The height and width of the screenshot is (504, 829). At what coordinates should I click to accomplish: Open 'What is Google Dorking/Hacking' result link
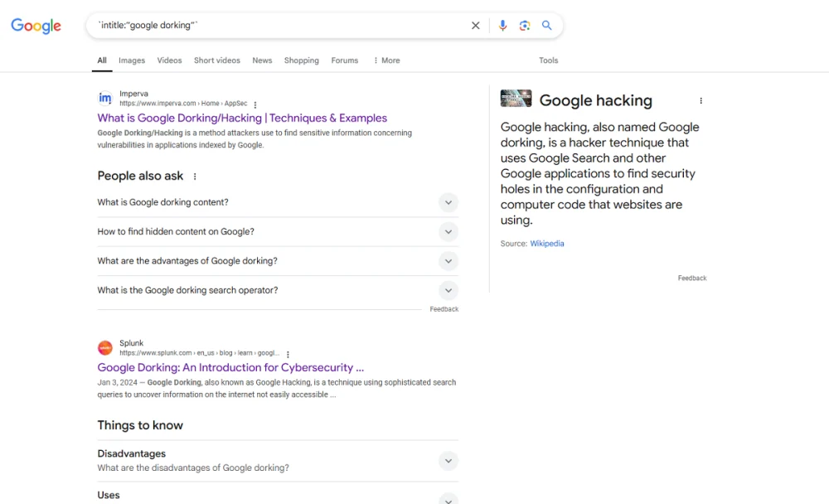pyautogui.click(x=242, y=118)
